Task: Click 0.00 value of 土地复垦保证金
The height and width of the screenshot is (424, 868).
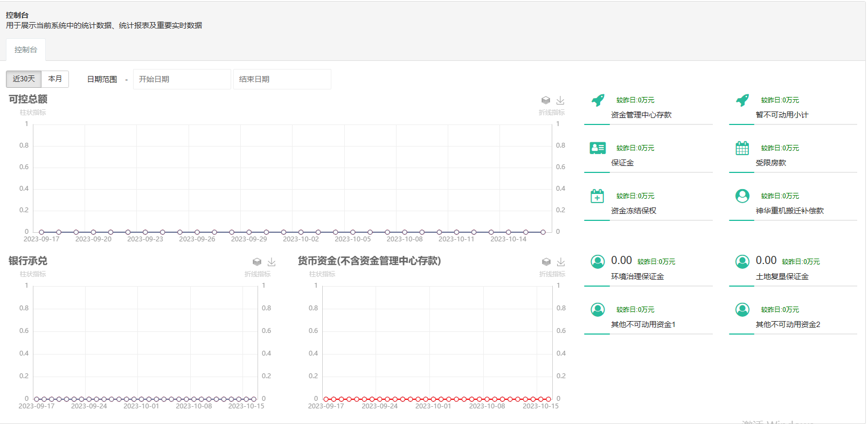Action: (766, 261)
